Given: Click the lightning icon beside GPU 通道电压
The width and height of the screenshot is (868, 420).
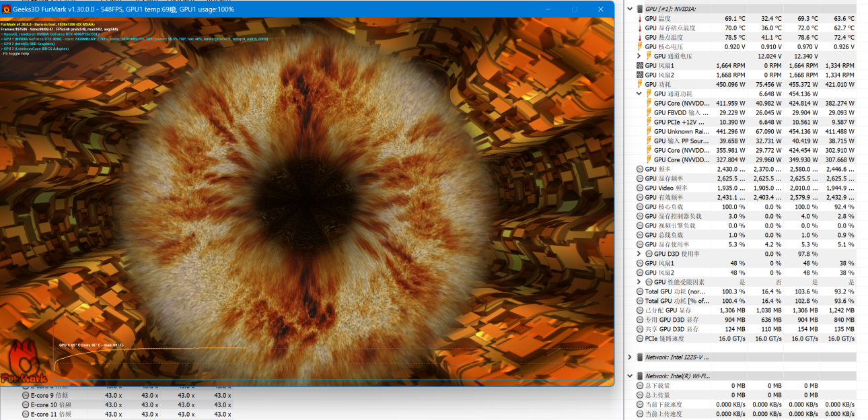Looking at the screenshot, I should click(649, 57).
